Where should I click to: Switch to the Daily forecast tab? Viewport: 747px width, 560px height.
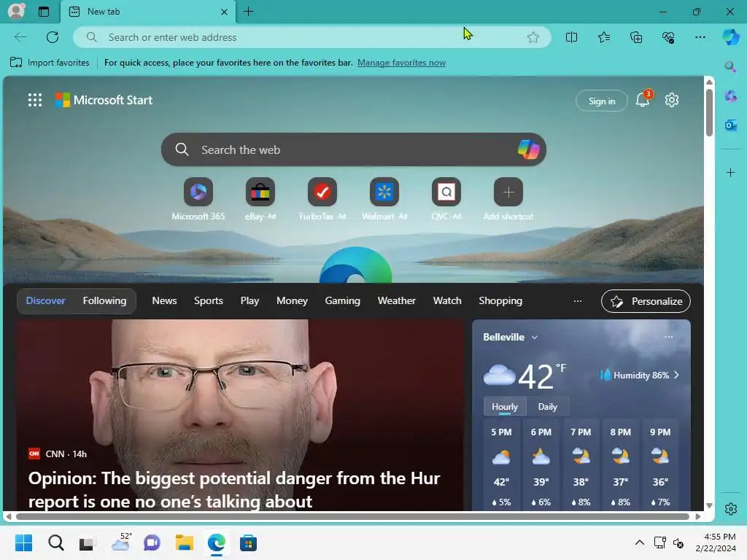(547, 407)
